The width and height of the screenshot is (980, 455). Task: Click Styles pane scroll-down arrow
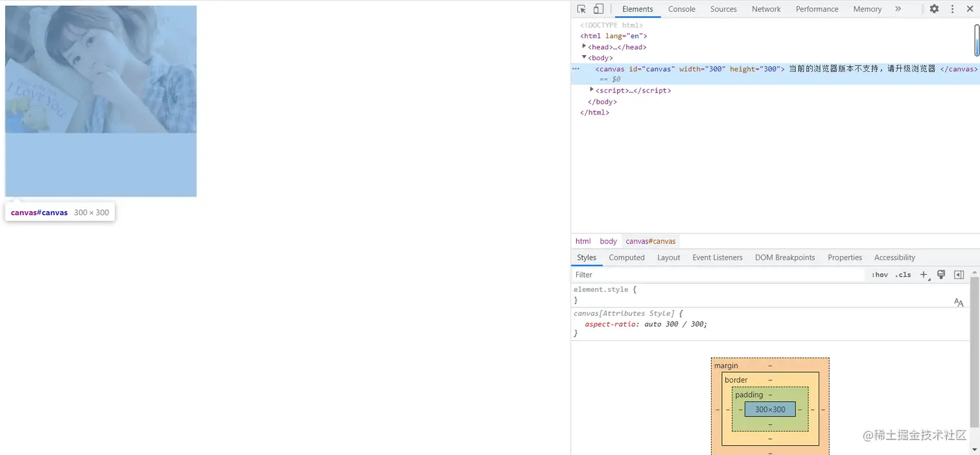tap(974, 449)
